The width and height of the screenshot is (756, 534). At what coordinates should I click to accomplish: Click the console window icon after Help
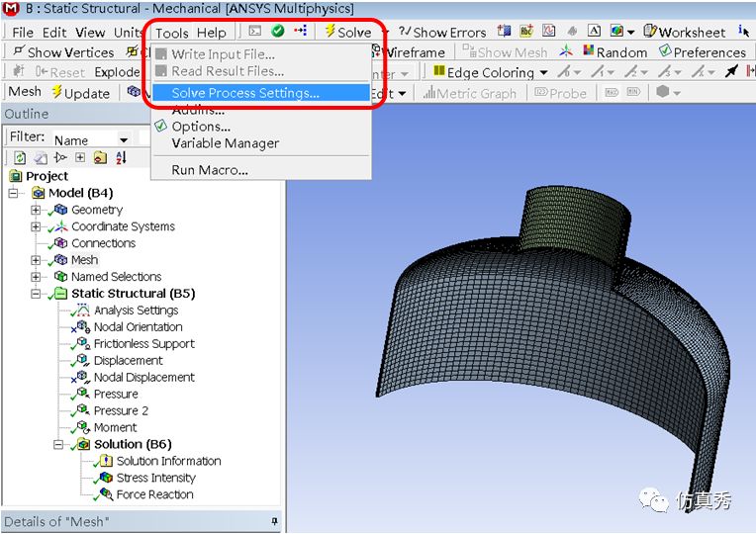(x=255, y=31)
